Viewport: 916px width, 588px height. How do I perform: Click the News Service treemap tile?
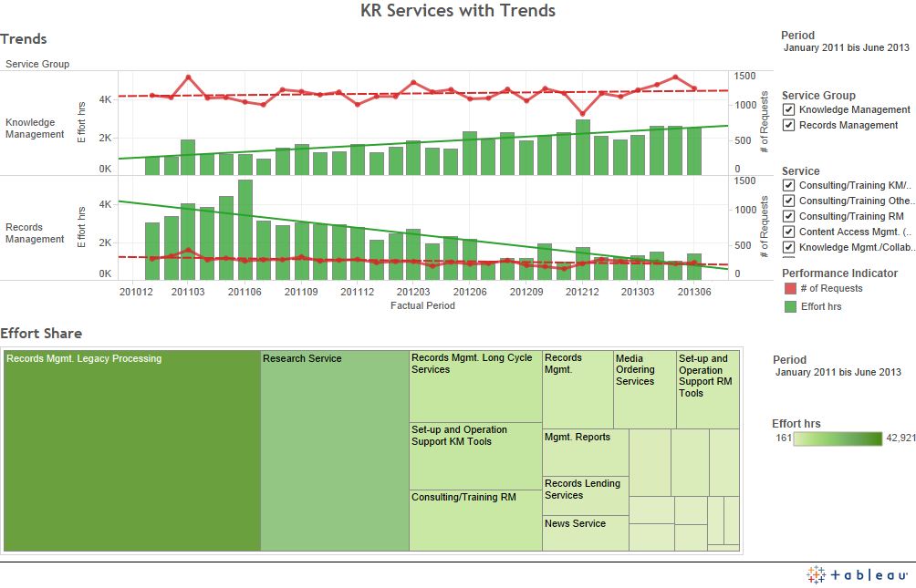[x=585, y=533]
